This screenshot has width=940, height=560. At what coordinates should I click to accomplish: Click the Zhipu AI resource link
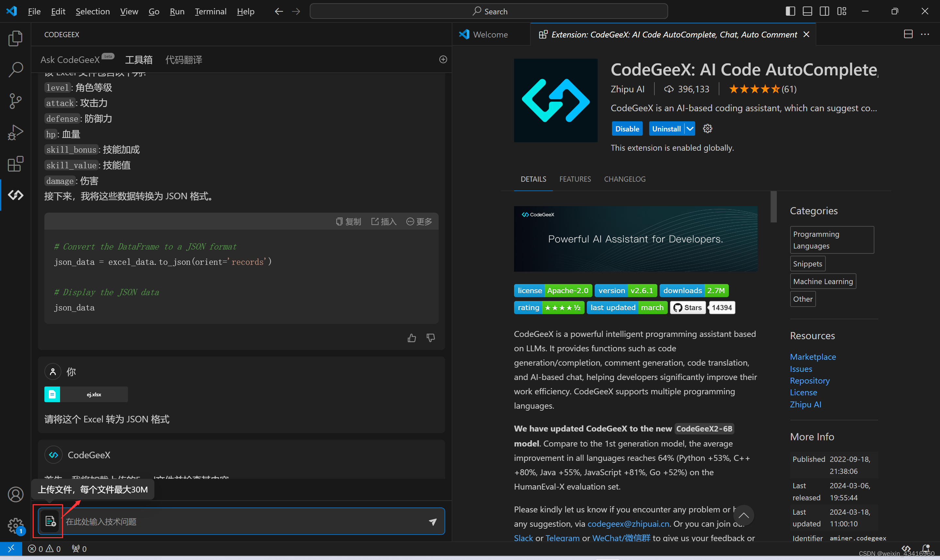coord(805,404)
